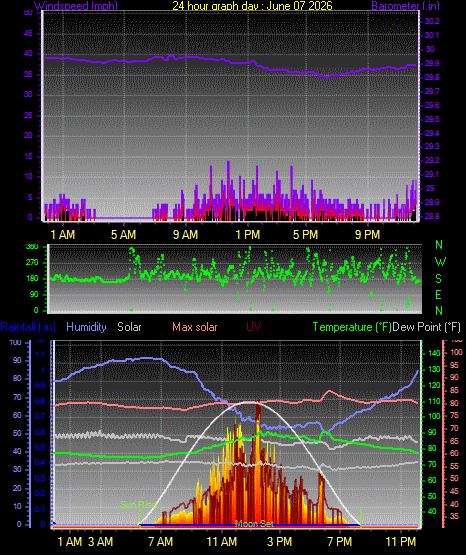Image resolution: width=466 pixels, height=555 pixels.
Task: Click the "0.5" rainfall axis value
Action: (40, 447)
